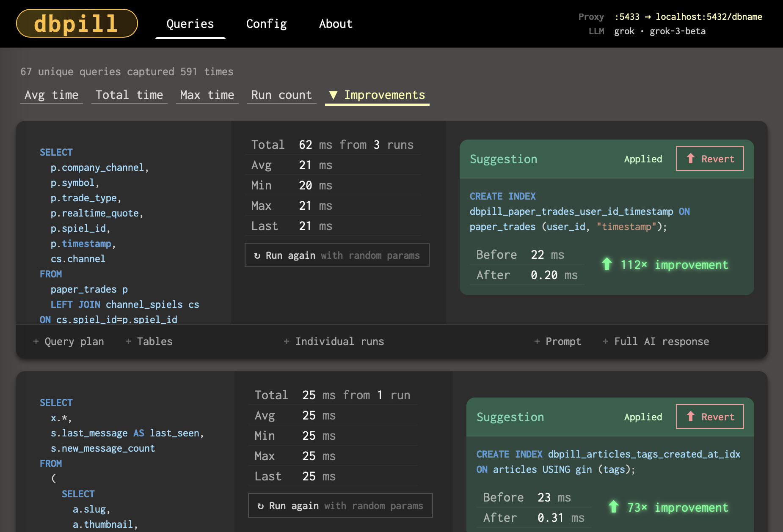Expand the Prompt section
This screenshot has height=532, width=783.
click(558, 341)
